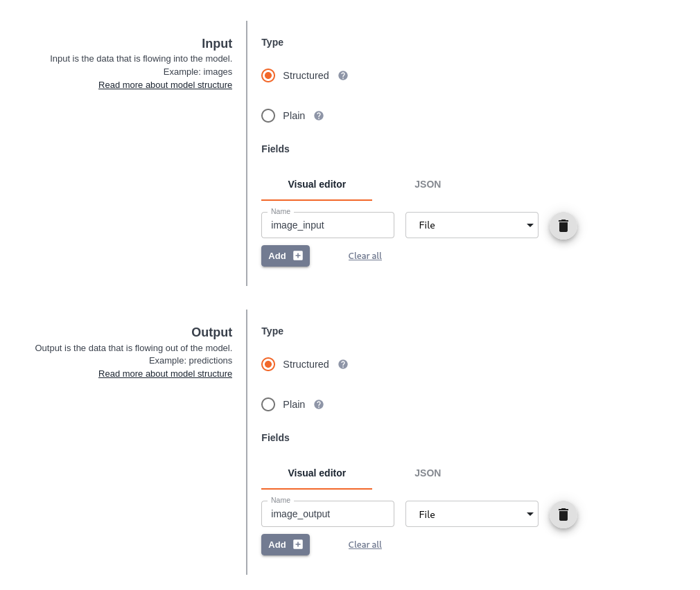Switch to the JSON tab in Output fields
Image resolution: width=700 pixels, height=590 pixels.
click(x=428, y=473)
